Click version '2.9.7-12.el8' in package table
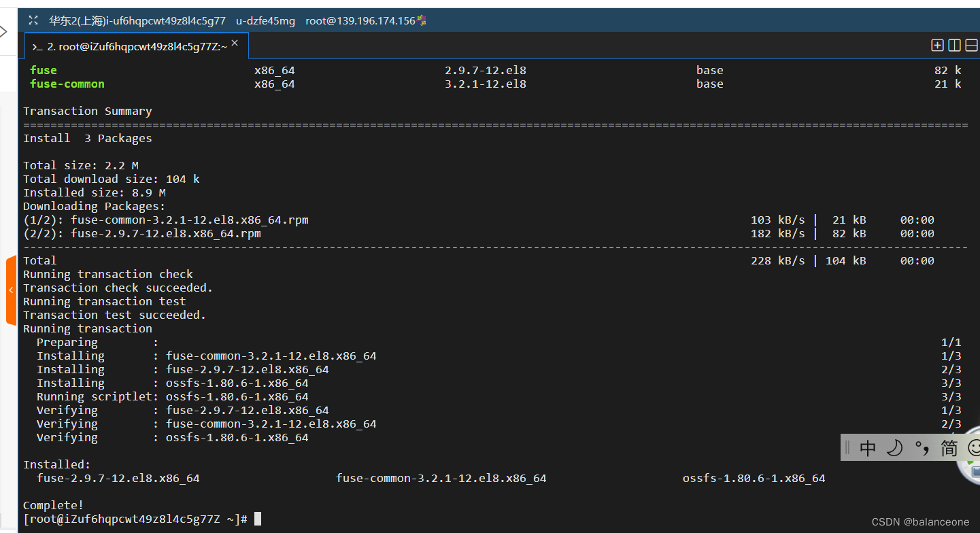 (486, 70)
